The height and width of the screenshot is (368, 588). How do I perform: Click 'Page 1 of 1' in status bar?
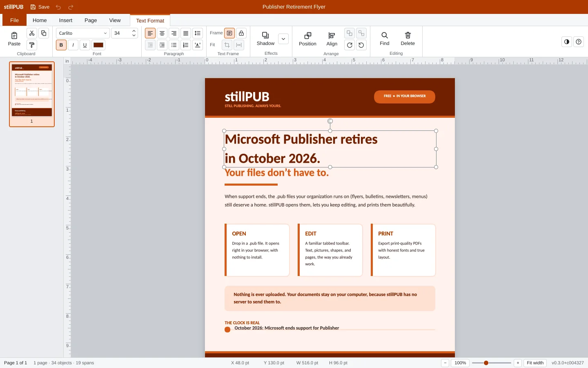point(16,363)
